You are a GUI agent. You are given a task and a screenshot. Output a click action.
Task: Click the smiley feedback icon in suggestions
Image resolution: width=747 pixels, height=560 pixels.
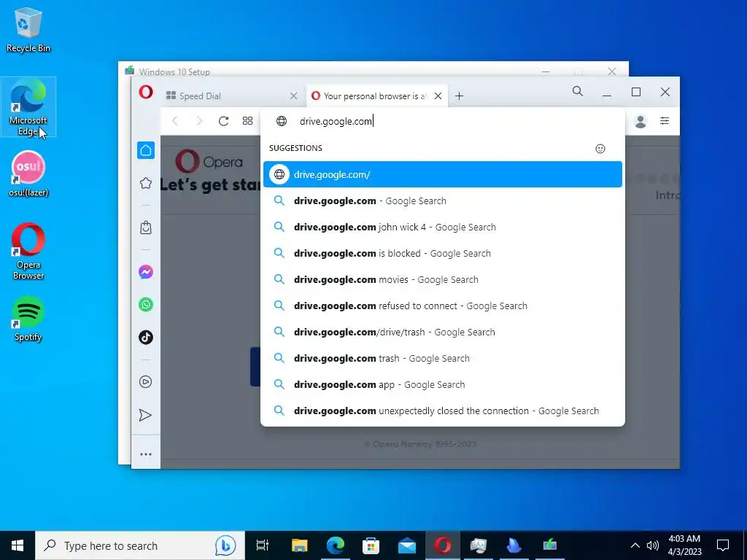coord(600,149)
